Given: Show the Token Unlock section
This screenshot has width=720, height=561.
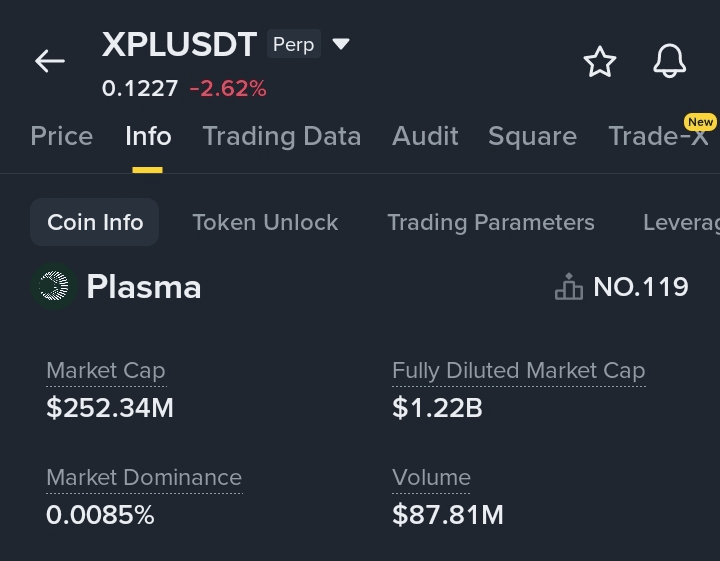Looking at the screenshot, I should (265, 222).
